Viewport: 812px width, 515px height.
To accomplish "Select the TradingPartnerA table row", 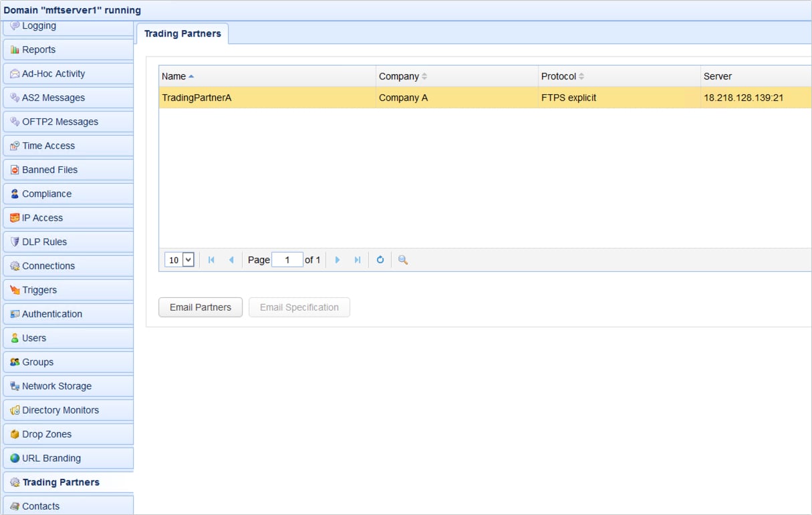I will click(267, 98).
